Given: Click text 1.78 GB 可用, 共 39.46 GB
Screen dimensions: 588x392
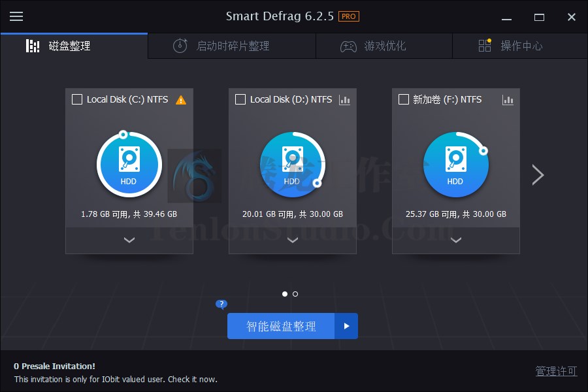Looking at the screenshot, I should click(129, 214).
